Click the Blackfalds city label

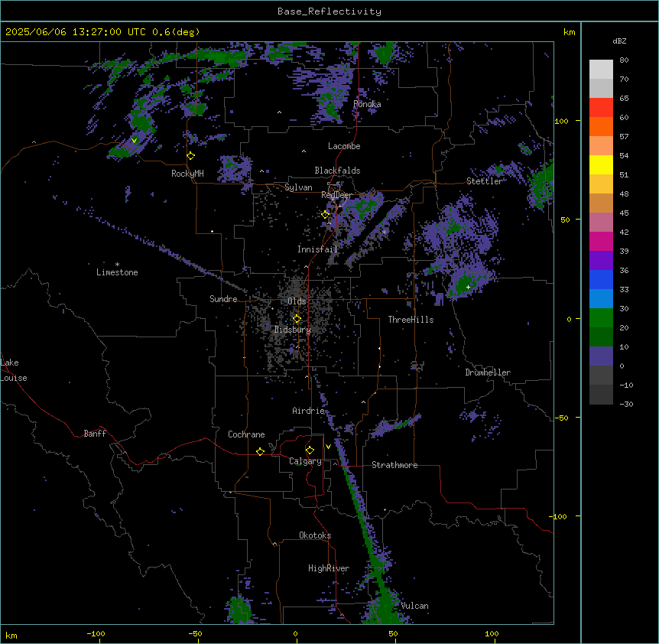[x=337, y=171]
